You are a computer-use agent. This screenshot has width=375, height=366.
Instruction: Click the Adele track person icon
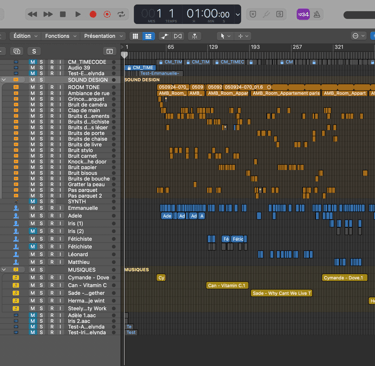[x=16, y=216]
